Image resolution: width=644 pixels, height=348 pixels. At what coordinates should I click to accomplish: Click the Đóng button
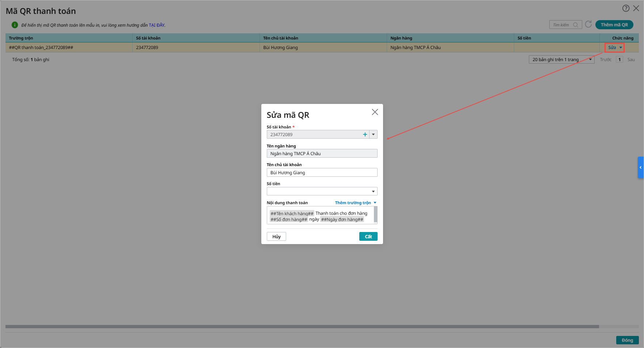627,340
